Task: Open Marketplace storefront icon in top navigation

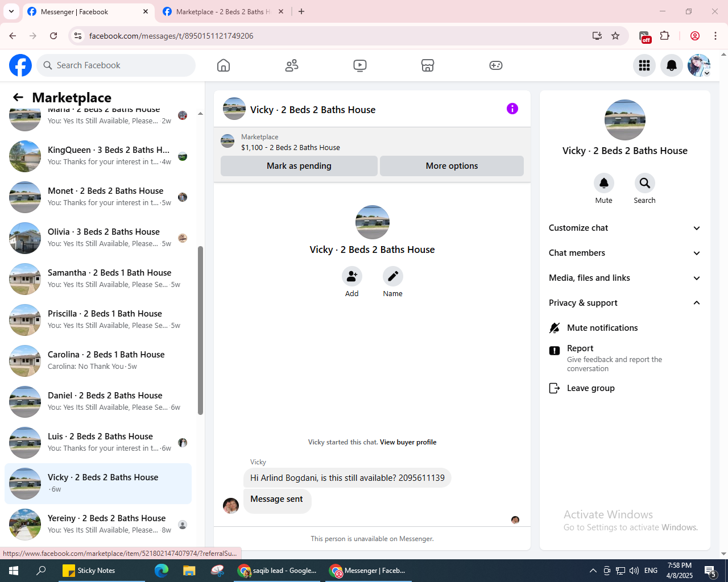Action: [x=428, y=65]
